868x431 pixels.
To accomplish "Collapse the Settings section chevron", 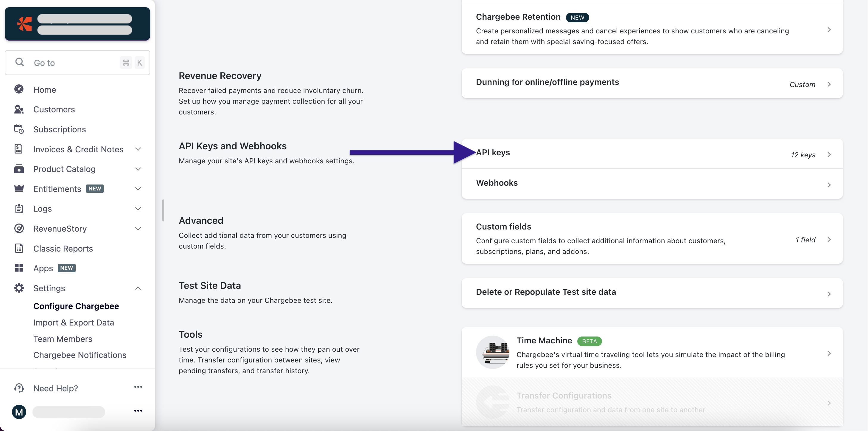I will pos(138,288).
